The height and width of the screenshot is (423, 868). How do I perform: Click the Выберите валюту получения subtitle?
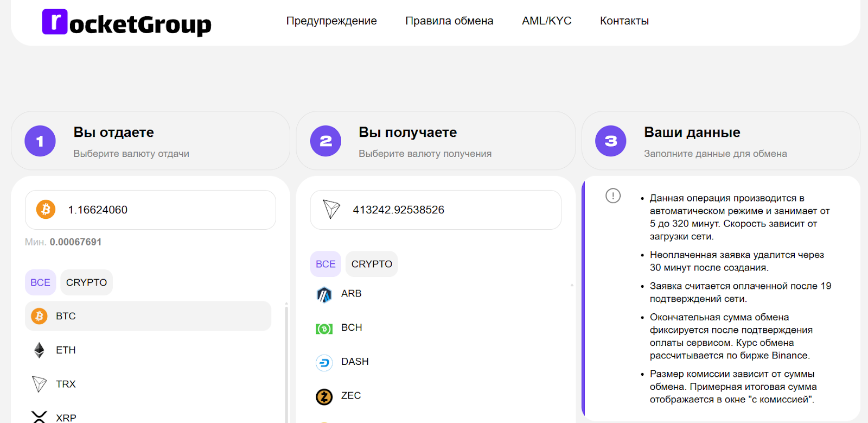[425, 154]
